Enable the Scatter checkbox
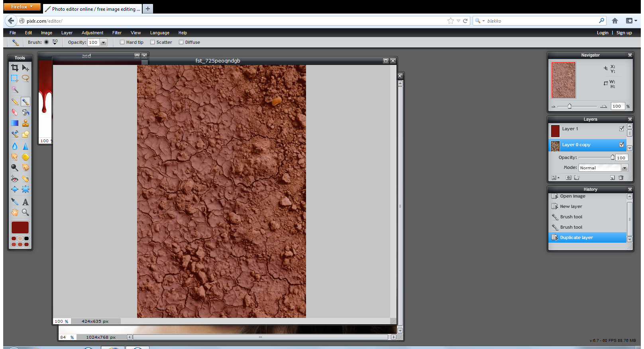The image size is (644, 349). click(x=152, y=42)
